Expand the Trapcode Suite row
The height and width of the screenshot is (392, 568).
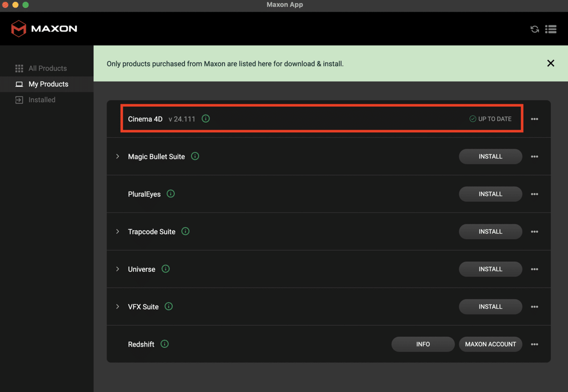click(x=118, y=232)
